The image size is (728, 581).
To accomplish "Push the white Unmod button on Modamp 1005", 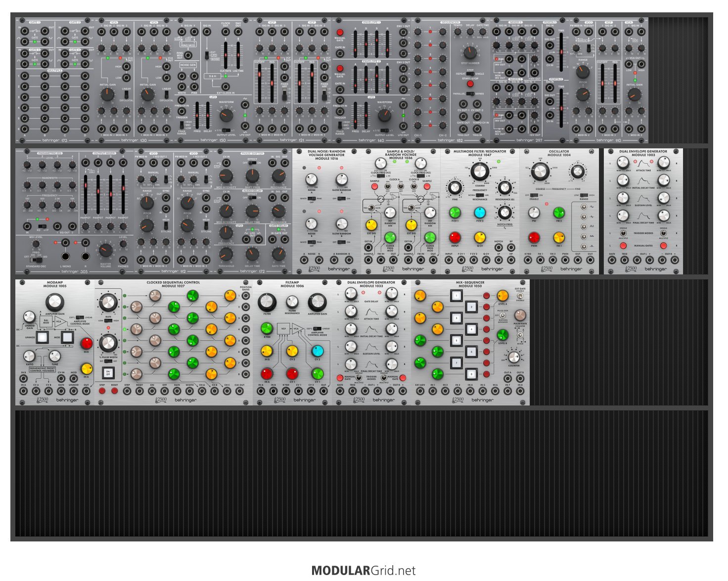I will point(42,338).
